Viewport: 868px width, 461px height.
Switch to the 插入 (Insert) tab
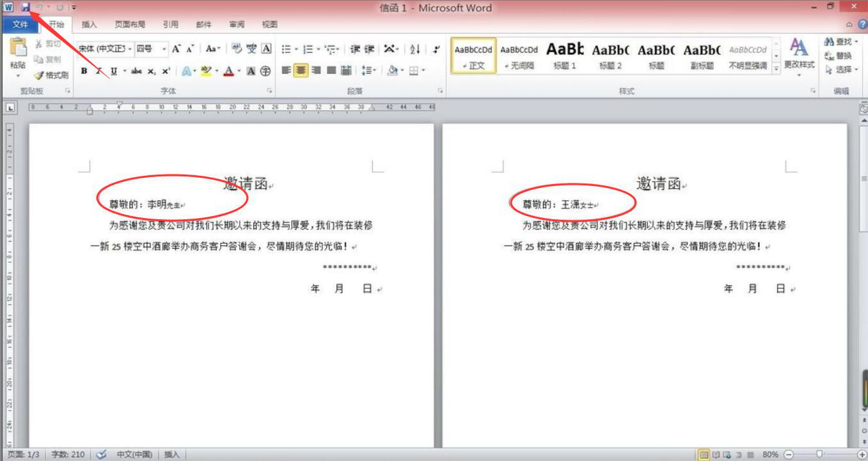[x=90, y=24]
